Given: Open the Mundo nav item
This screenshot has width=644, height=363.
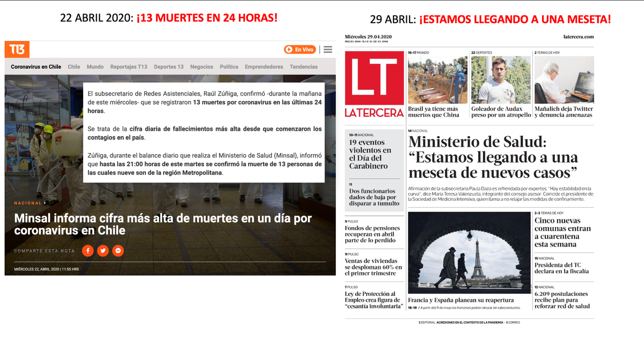Looking at the screenshot, I should [95, 67].
